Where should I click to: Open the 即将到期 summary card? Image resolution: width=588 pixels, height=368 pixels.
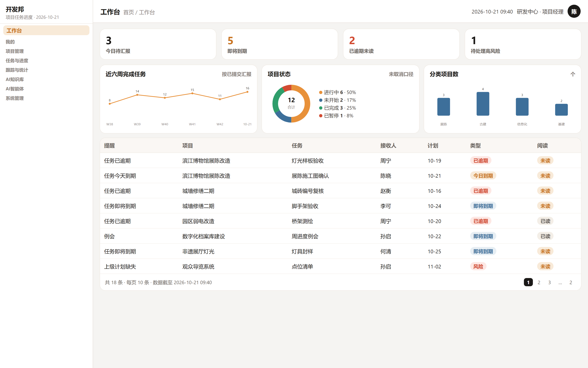[280, 44]
